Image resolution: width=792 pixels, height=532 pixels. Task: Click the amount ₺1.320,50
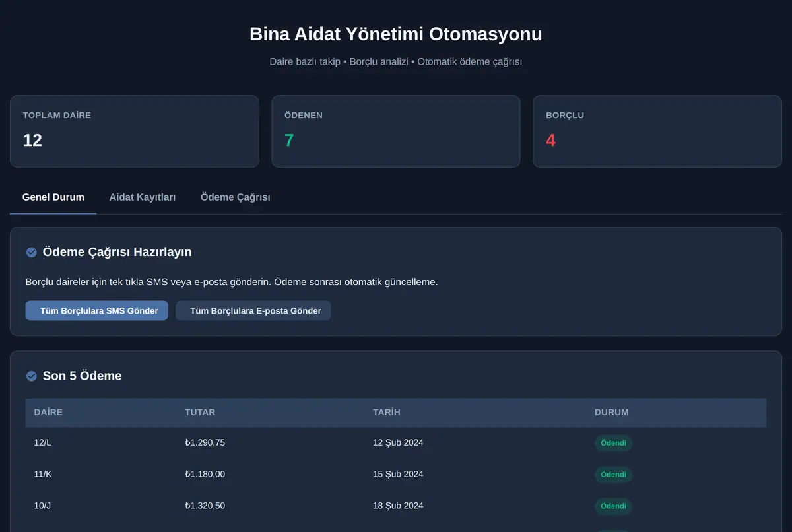pos(205,506)
